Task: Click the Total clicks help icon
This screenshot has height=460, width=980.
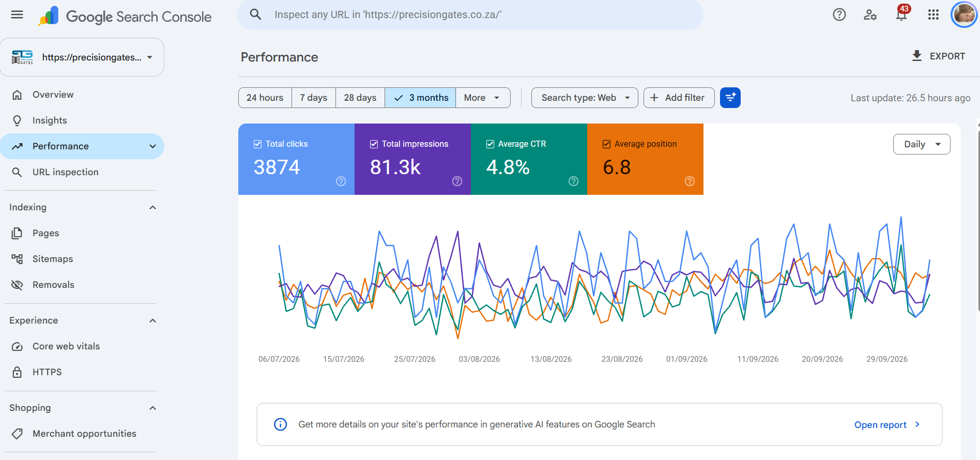Action: [x=341, y=181]
